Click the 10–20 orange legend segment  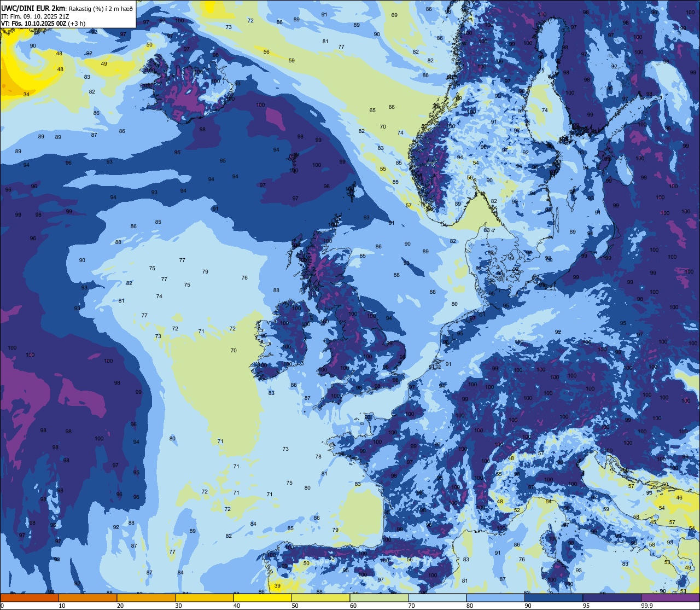pyautogui.click(x=87, y=597)
